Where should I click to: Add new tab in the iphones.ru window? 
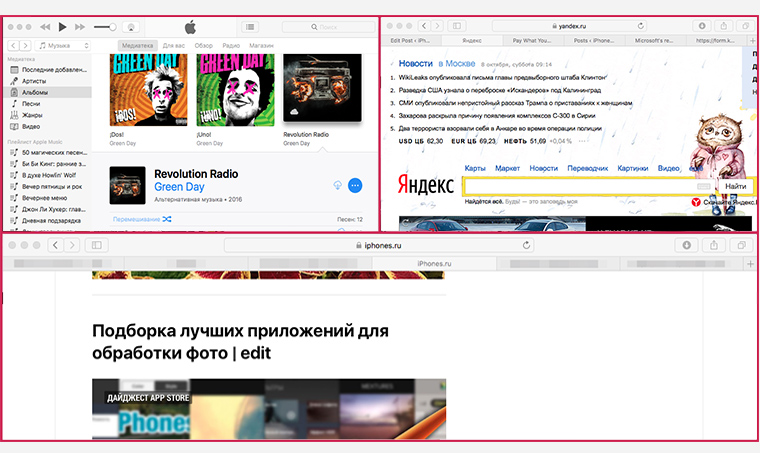(x=750, y=264)
